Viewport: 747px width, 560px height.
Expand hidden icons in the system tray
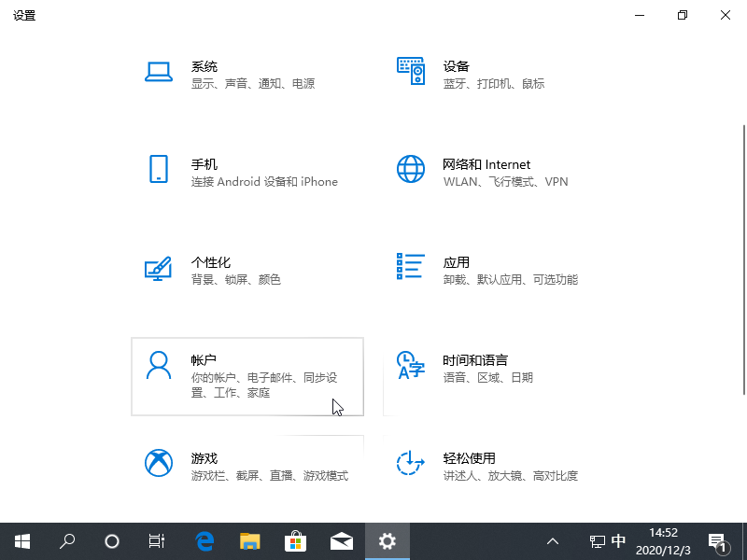tap(553, 540)
